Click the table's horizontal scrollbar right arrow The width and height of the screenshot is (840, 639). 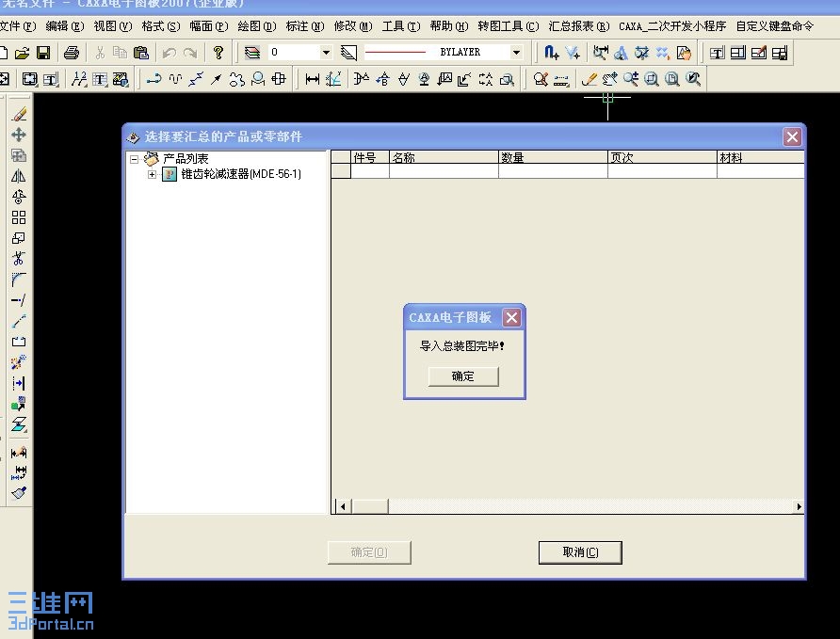tap(799, 506)
